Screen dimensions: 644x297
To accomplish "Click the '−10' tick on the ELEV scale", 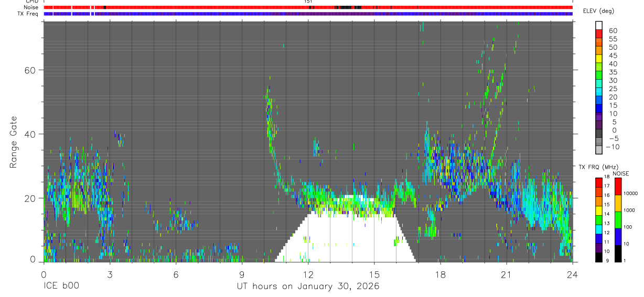I will tap(613, 147).
